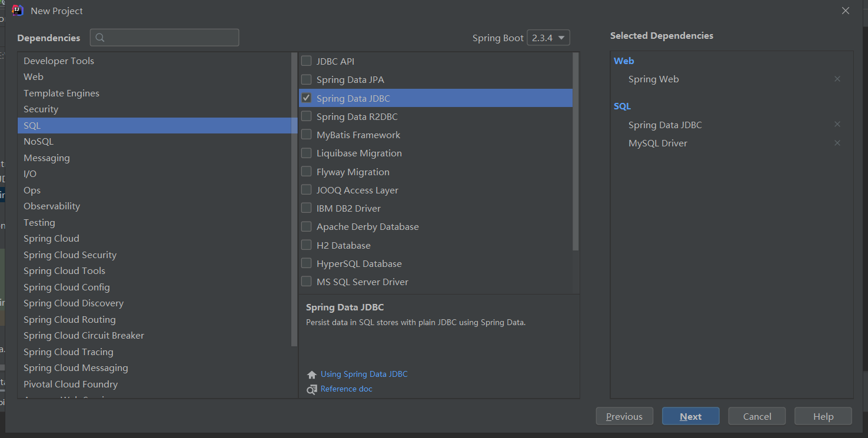Screen dimensions: 868x438
Task: Select Spring Cloud Security category
Action: click(x=154, y=255)
